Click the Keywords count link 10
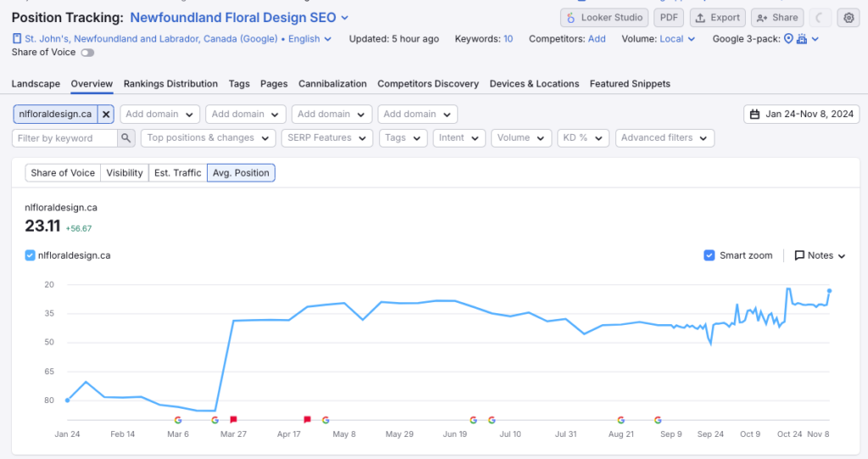868x459 pixels. click(x=509, y=39)
